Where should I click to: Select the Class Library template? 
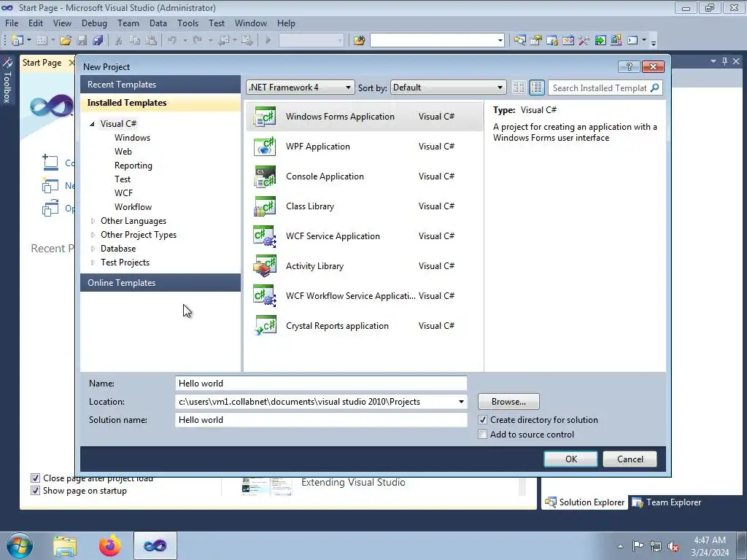click(365, 206)
